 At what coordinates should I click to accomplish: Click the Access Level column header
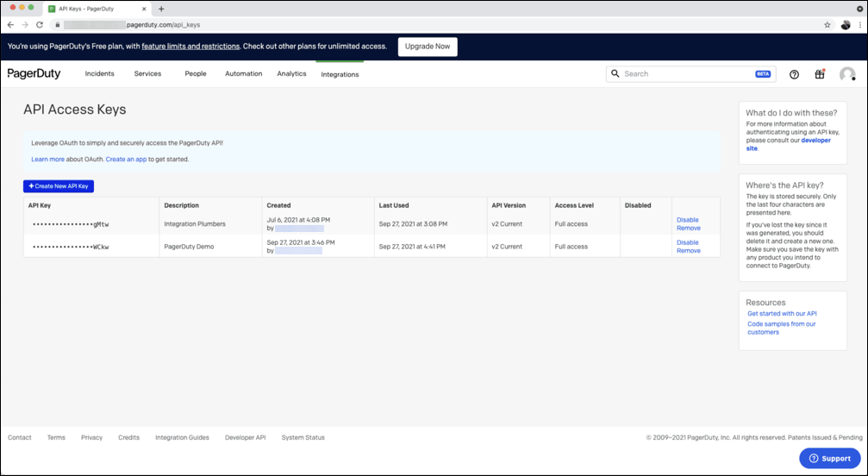(574, 205)
